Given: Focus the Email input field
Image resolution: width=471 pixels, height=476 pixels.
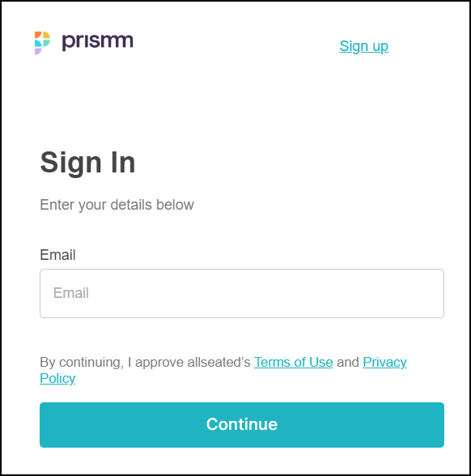Looking at the screenshot, I should (x=242, y=293).
